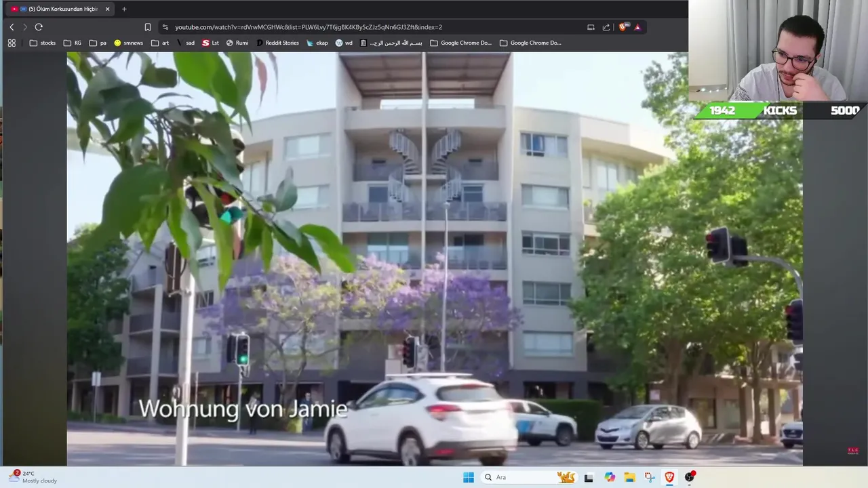Open site settings icon beside the URL

click(165, 27)
